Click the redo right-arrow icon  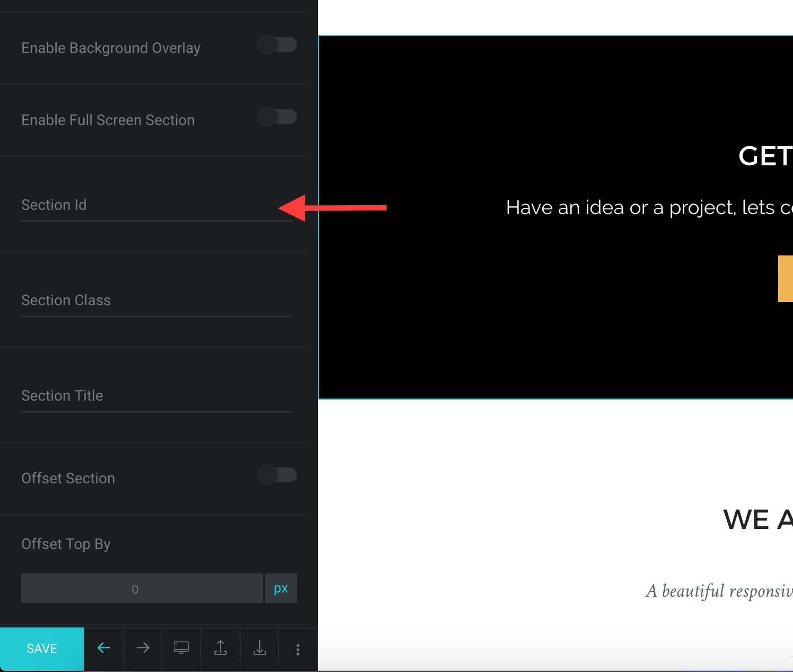click(143, 648)
